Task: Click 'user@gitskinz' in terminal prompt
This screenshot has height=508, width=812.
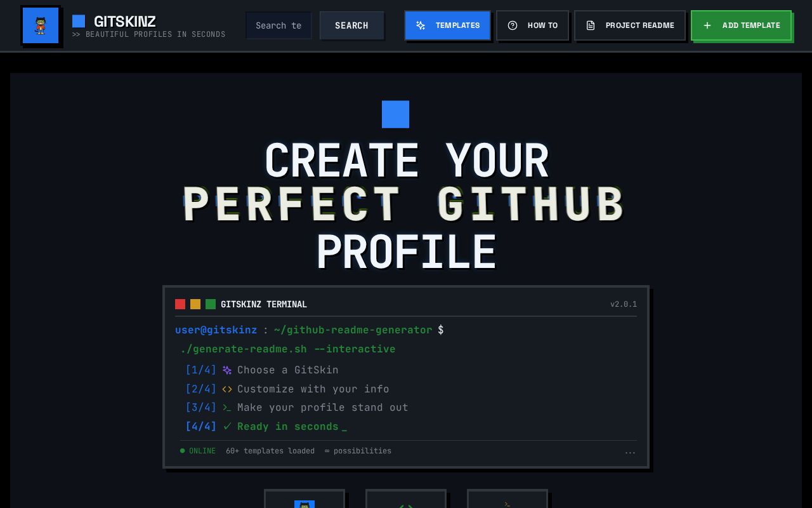Action: (x=216, y=330)
